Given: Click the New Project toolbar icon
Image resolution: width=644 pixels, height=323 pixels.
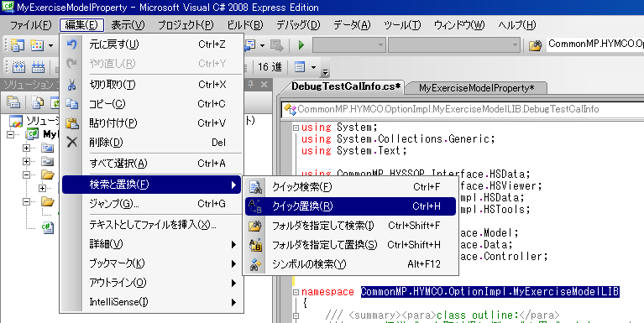Looking at the screenshot, I should coord(18,45).
